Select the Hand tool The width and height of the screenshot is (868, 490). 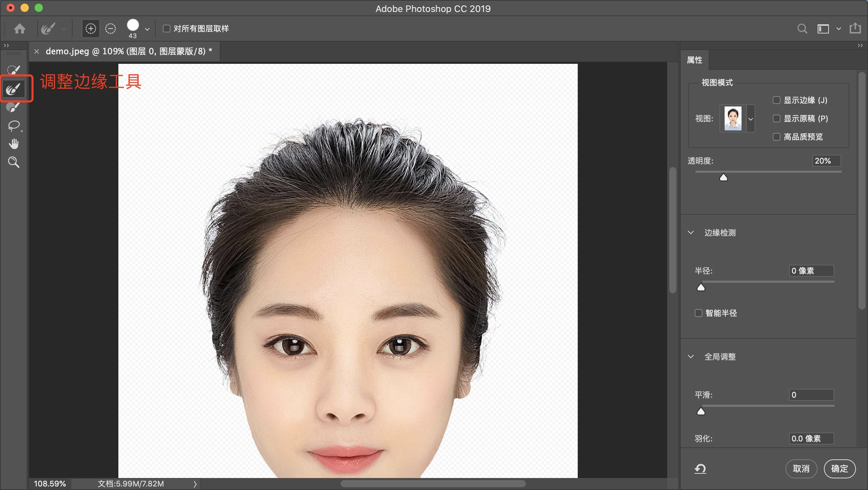(x=14, y=144)
